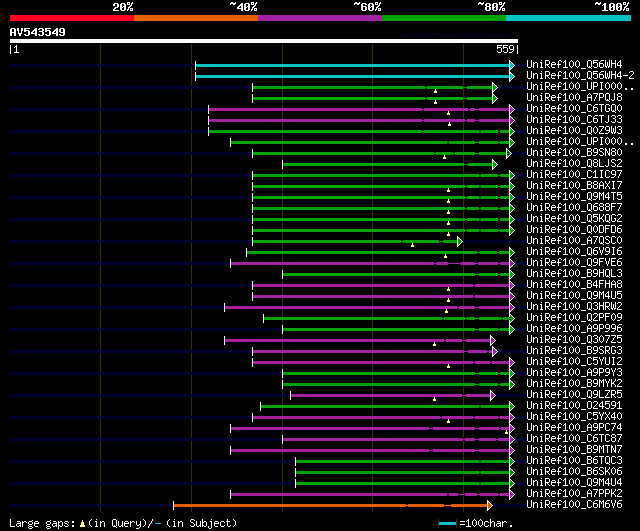Click the orange ~40% identity legend segment
The image size is (640, 531).
tap(196, 18)
